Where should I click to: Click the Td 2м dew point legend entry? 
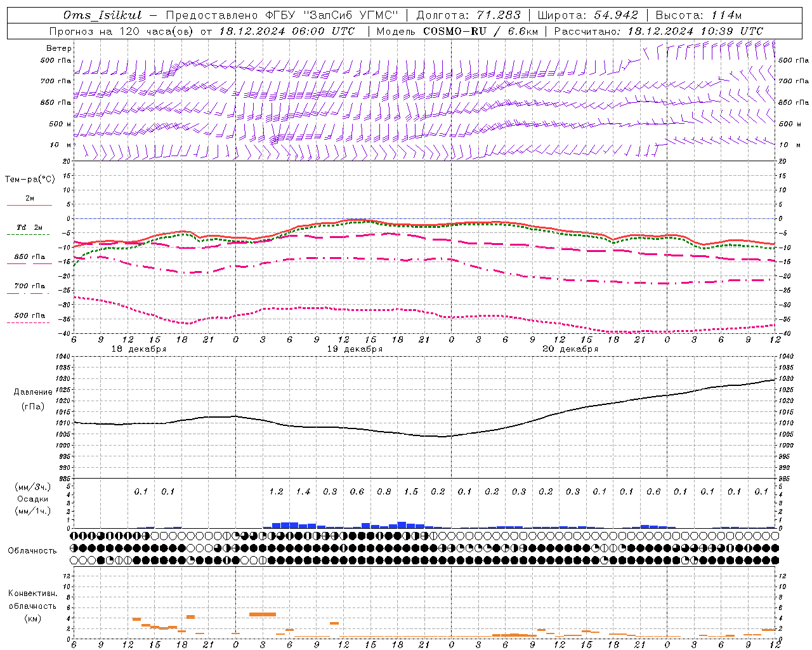tap(30, 227)
